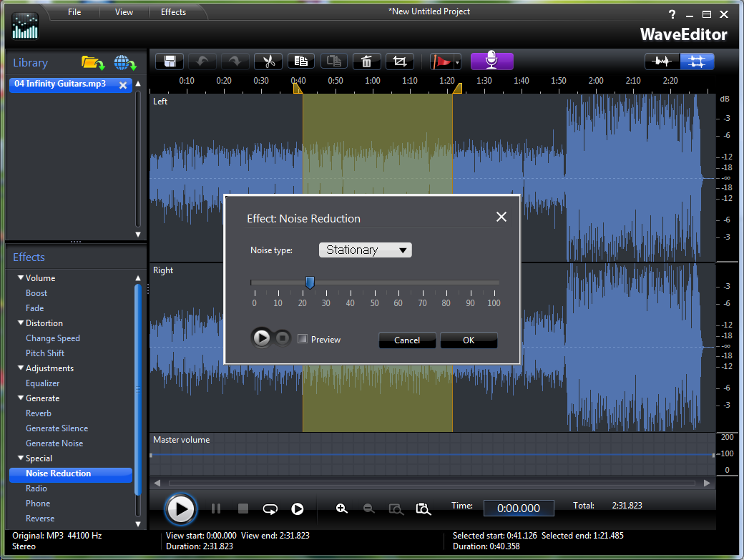This screenshot has height=560, width=744.
Task: Click the noise reduction slider handle
Action: click(310, 283)
